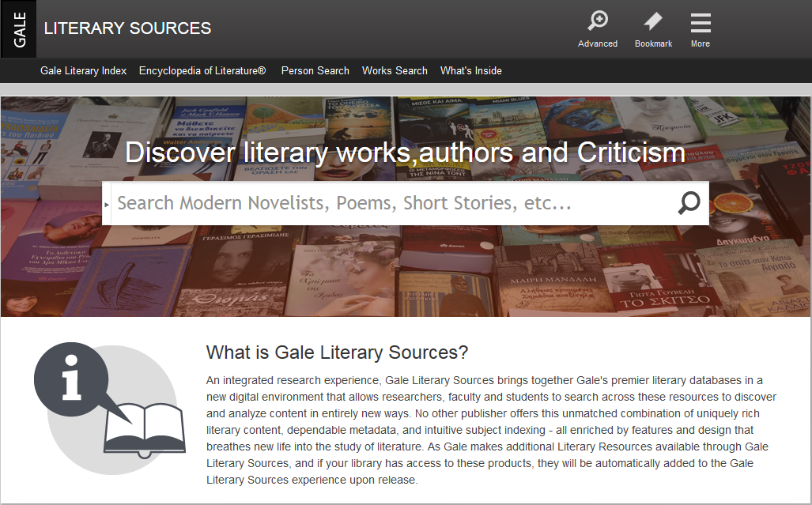Click the Bookmark pin icon

(653, 21)
